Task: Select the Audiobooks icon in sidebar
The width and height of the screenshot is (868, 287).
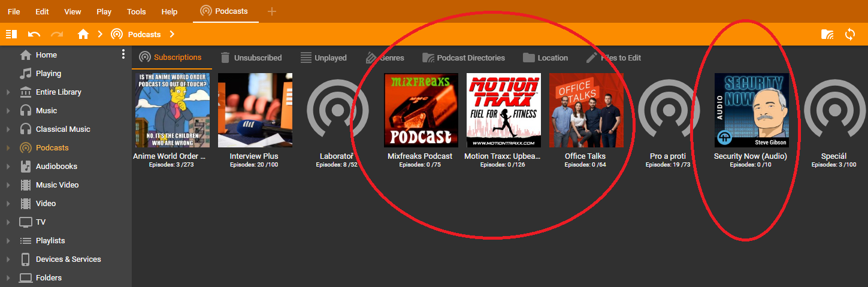Action: pyautogui.click(x=26, y=167)
